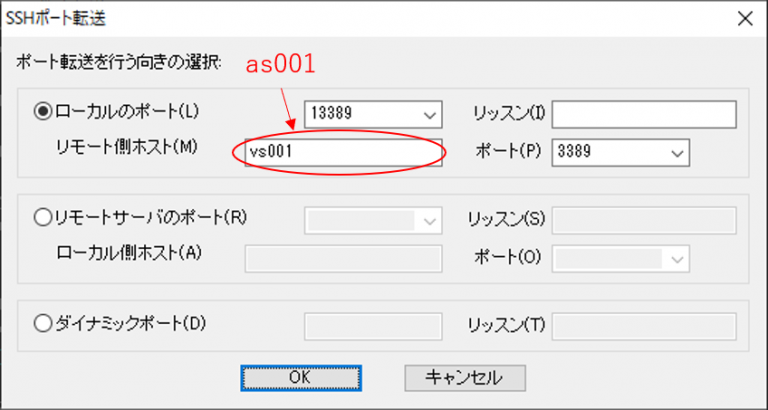
Task: Select the ダイナミックポート(D) radio button
Action: [x=43, y=323]
